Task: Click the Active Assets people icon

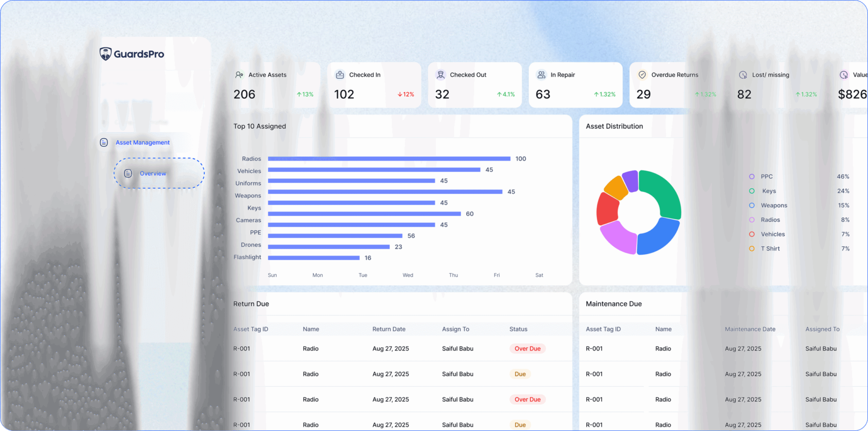Action: [239, 75]
